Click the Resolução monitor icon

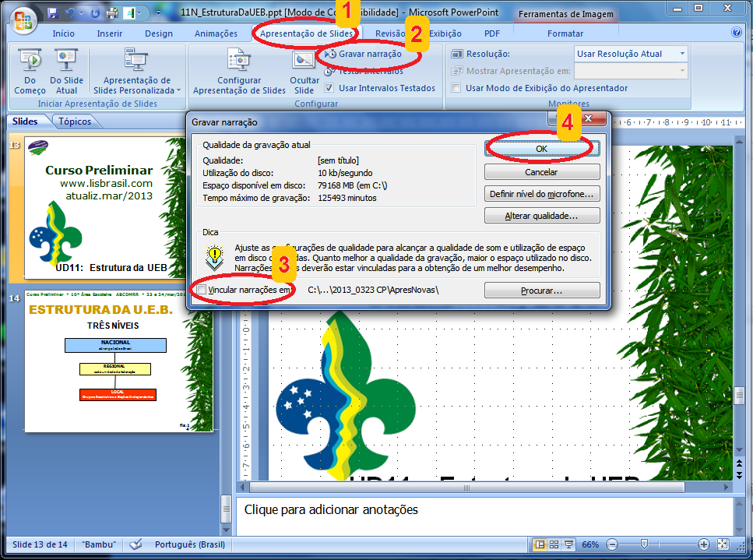[x=456, y=54]
